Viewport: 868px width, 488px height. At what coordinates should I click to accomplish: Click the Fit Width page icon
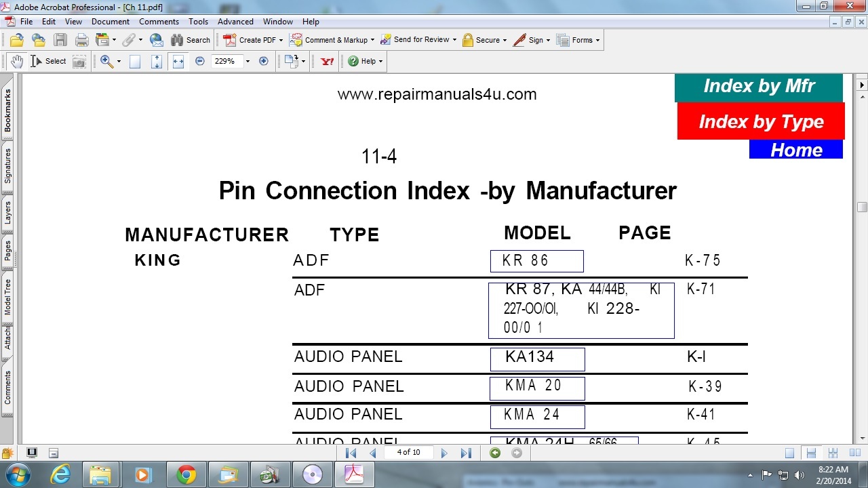[178, 61]
